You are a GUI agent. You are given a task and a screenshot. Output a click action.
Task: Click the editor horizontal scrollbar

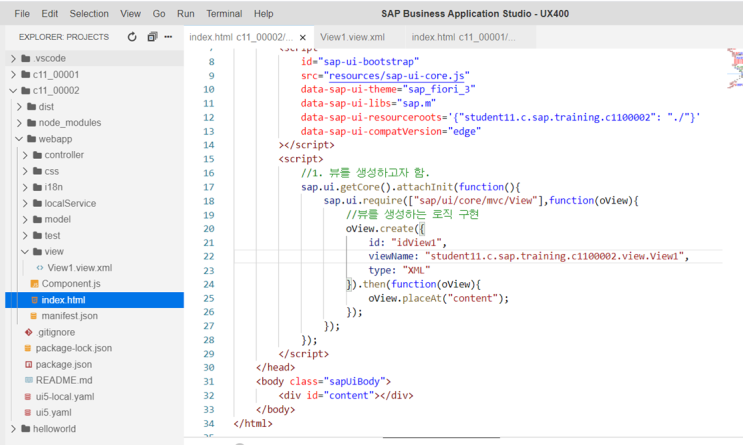pos(441,437)
